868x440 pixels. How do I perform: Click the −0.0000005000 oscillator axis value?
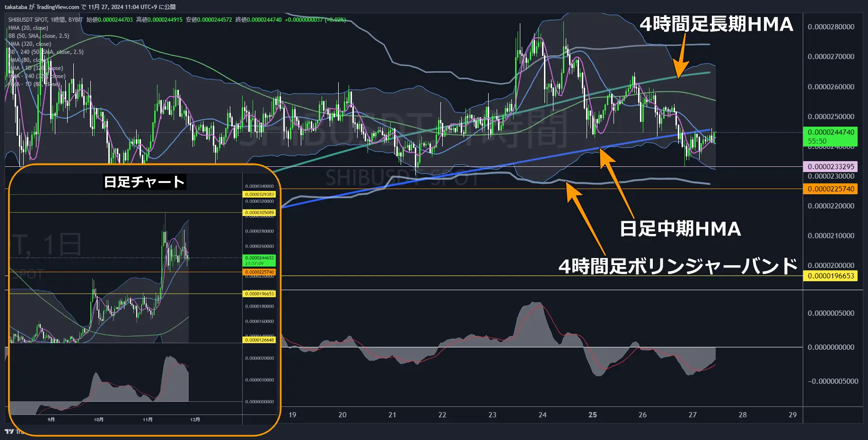point(833,381)
